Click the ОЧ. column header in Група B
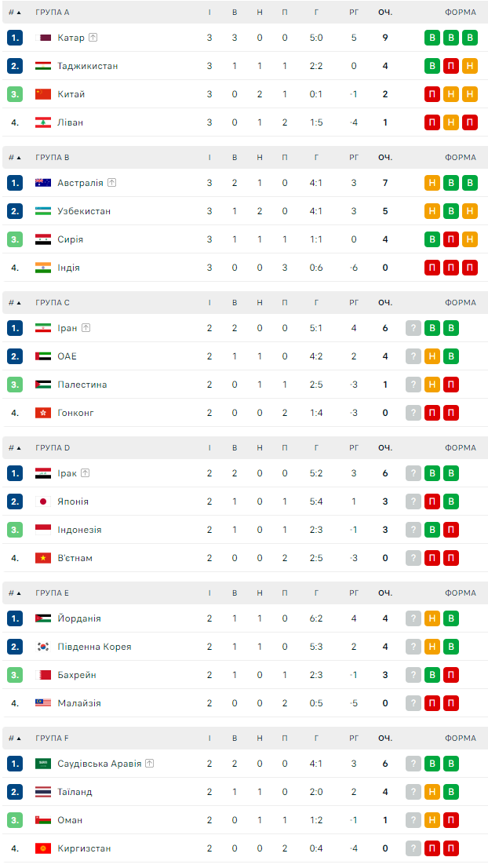Viewport: 488px width, 868px height. point(384,158)
